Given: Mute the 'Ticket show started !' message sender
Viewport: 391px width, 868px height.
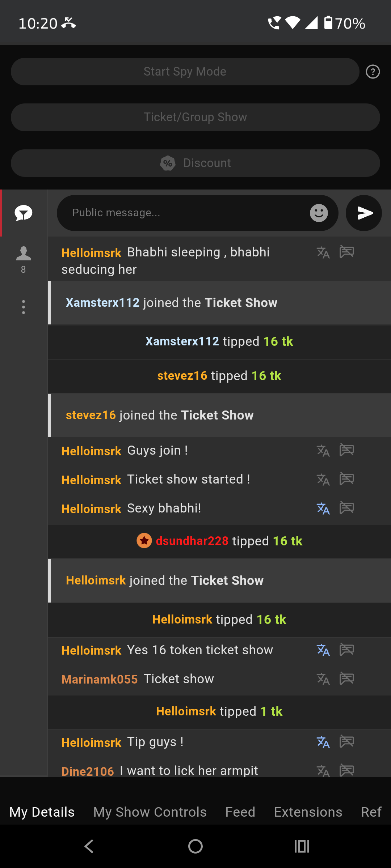Looking at the screenshot, I should click(346, 480).
